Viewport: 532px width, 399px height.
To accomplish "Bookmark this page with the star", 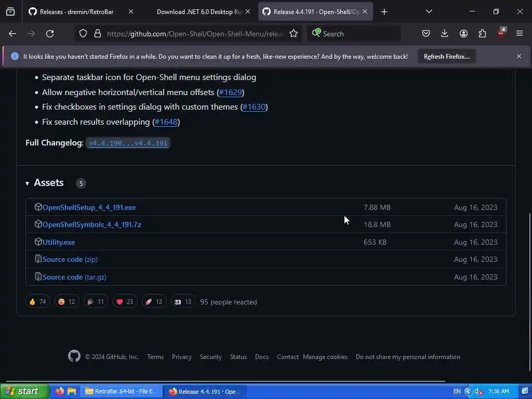I will 294,34.
